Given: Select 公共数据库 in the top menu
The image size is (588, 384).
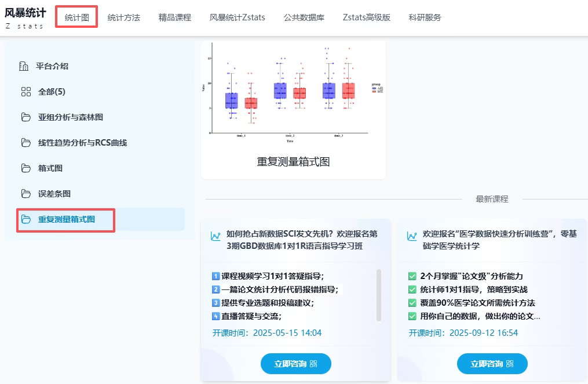Looking at the screenshot, I should tap(304, 17).
